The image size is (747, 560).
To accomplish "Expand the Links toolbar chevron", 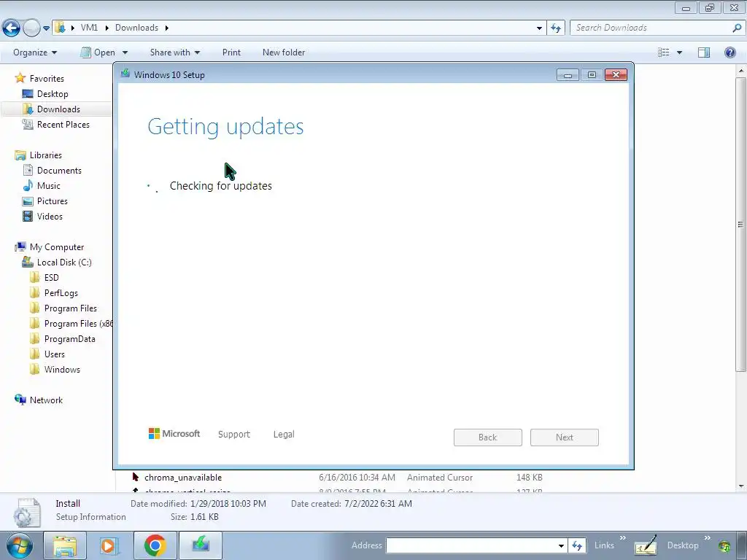I will (623, 538).
